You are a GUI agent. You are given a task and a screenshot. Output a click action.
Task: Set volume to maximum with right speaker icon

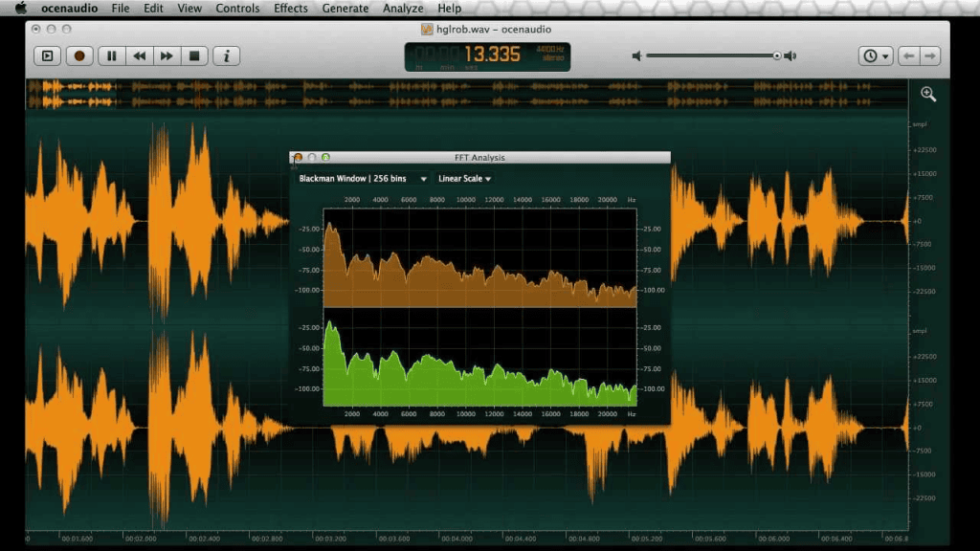click(x=790, y=55)
